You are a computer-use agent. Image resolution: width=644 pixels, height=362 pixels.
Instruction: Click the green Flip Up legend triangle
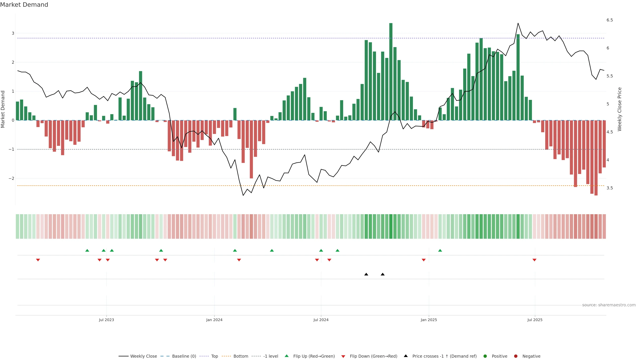[x=287, y=356]
